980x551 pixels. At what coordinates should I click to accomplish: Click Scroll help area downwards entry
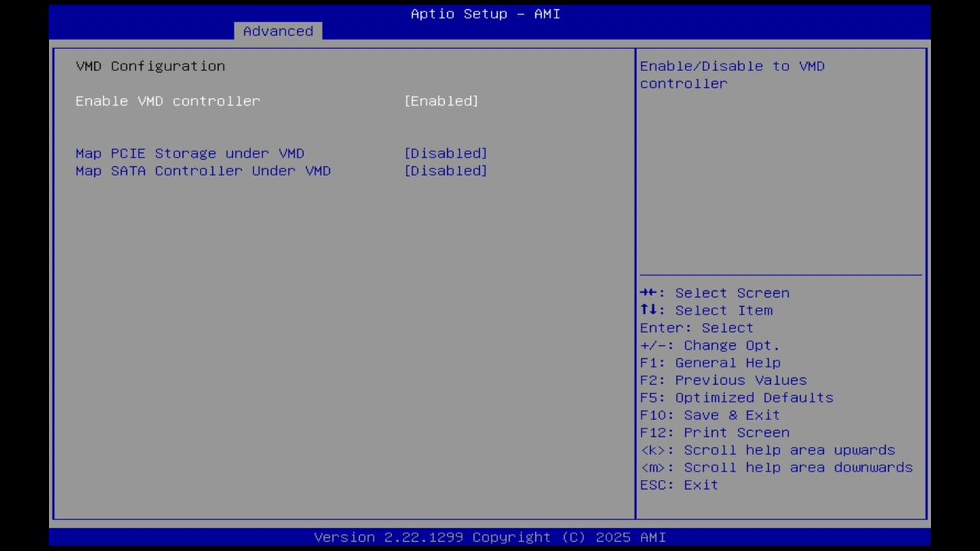coord(776,467)
